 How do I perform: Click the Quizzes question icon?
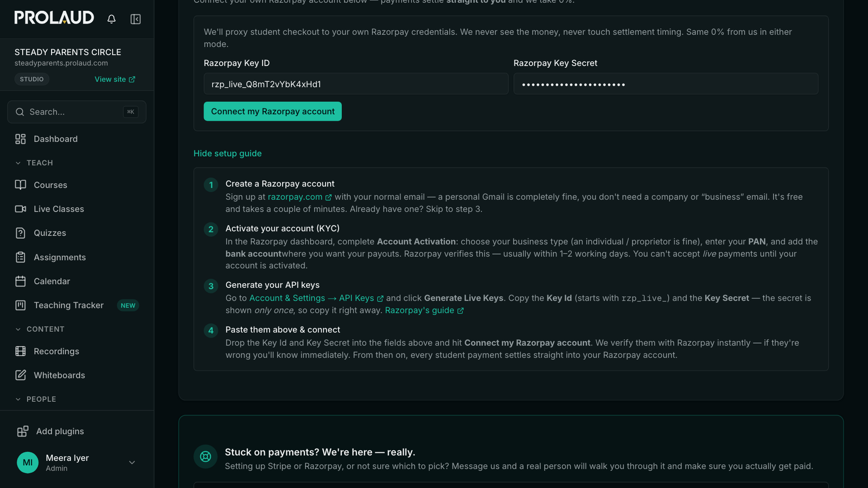coord(21,233)
